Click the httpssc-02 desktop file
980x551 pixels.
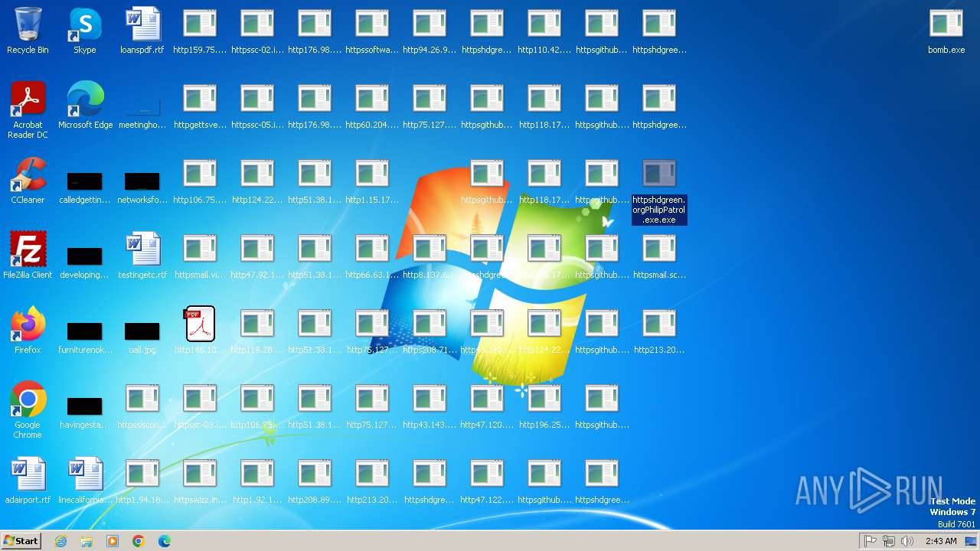tap(257, 31)
